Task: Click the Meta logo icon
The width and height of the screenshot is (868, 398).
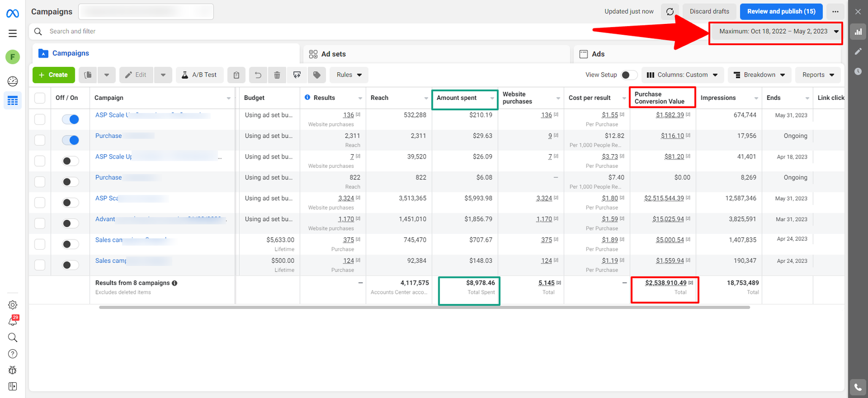Action: tap(12, 14)
